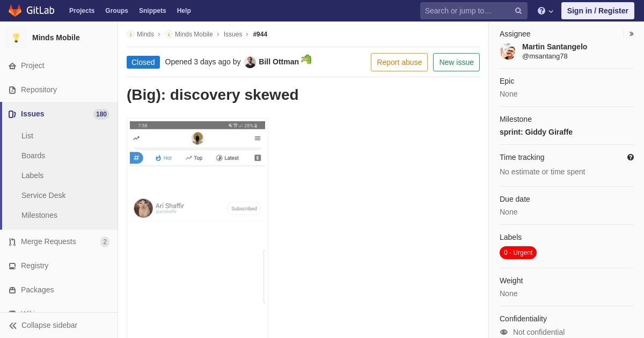This screenshot has height=338, width=644.
Task: Open the issues List submenu
Action: [27, 136]
